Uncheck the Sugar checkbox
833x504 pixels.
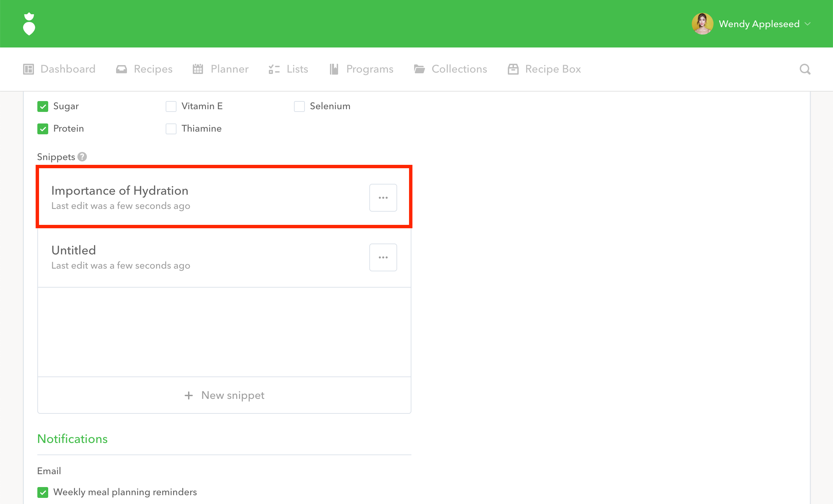pyautogui.click(x=43, y=106)
